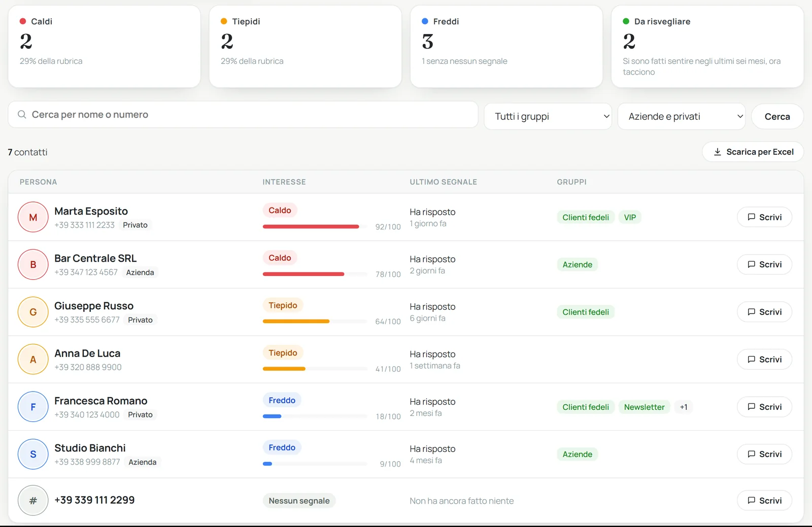
Task: Click Marta Esposito's 92/100 interest bar
Action: [x=315, y=227]
